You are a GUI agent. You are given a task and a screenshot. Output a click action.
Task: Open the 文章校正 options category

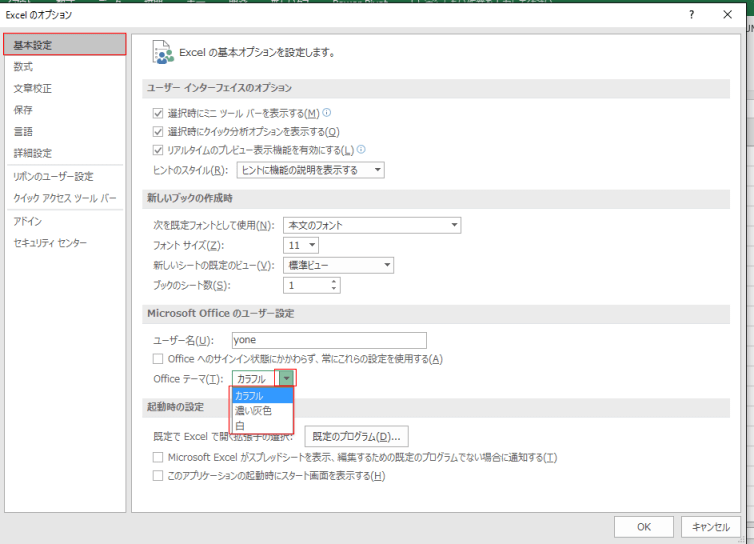pos(65,88)
